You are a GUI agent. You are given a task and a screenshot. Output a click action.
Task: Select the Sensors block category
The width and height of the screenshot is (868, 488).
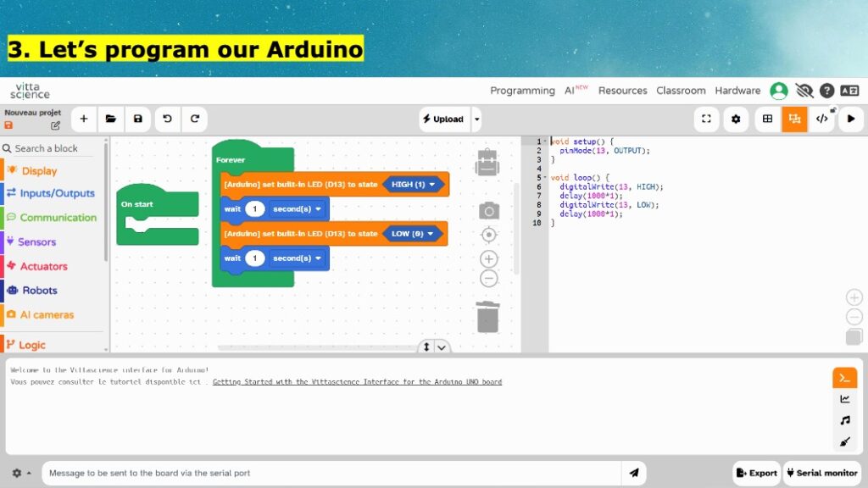[x=36, y=241]
